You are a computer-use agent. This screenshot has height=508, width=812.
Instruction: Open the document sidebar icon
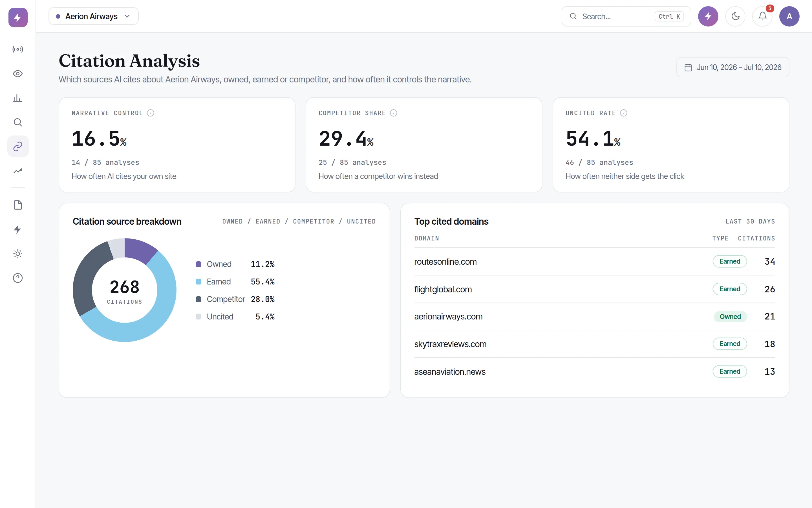[x=18, y=205]
